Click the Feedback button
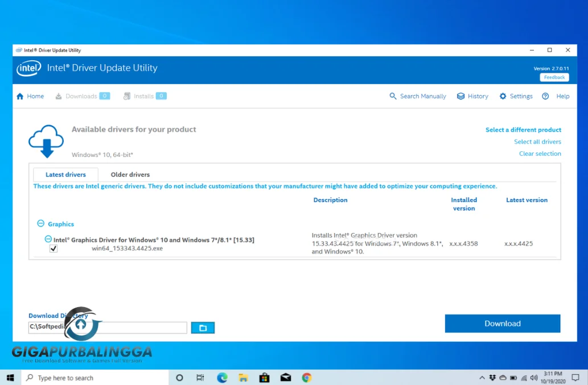Screen dimensions: 588x385 click(x=554, y=77)
